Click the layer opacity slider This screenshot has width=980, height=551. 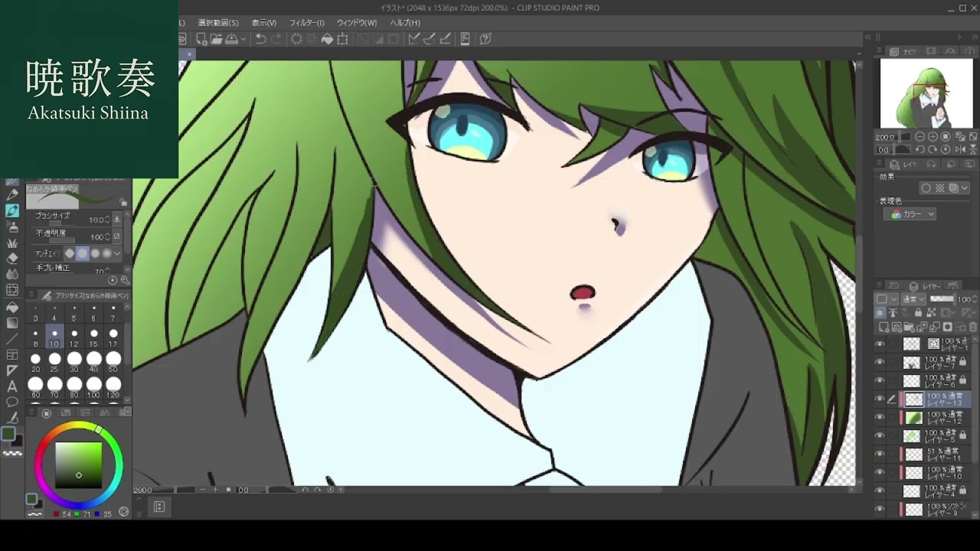coord(942,299)
